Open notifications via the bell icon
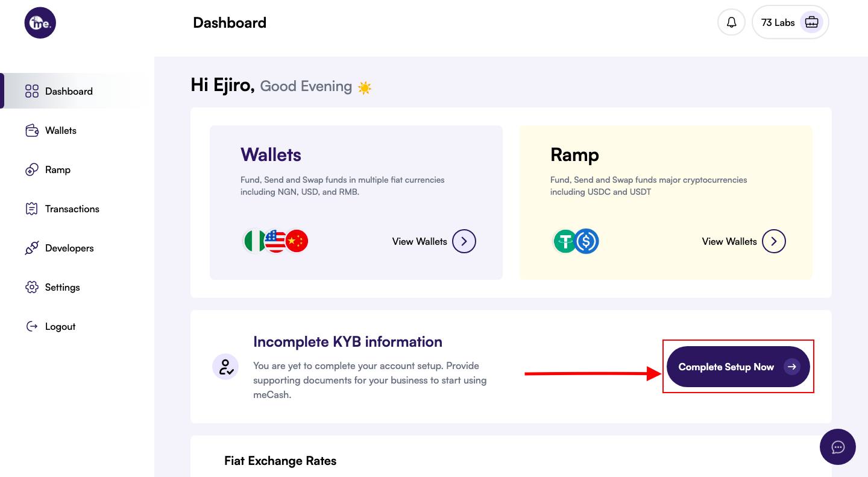The height and width of the screenshot is (477, 868). click(x=731, y=22)
